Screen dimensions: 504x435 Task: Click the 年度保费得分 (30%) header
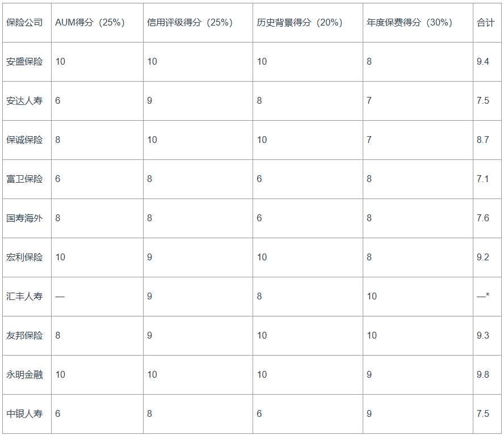pos(410,23)
